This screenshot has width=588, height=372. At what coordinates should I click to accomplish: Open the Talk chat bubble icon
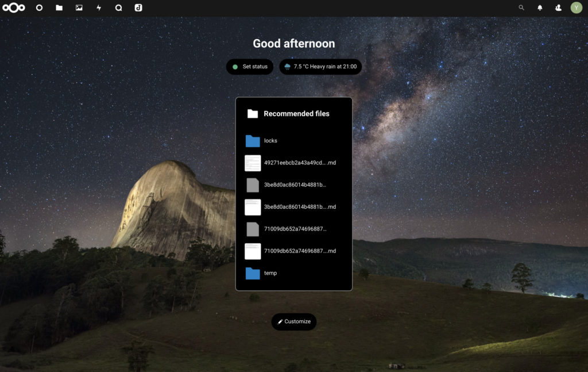coord(118,7)
